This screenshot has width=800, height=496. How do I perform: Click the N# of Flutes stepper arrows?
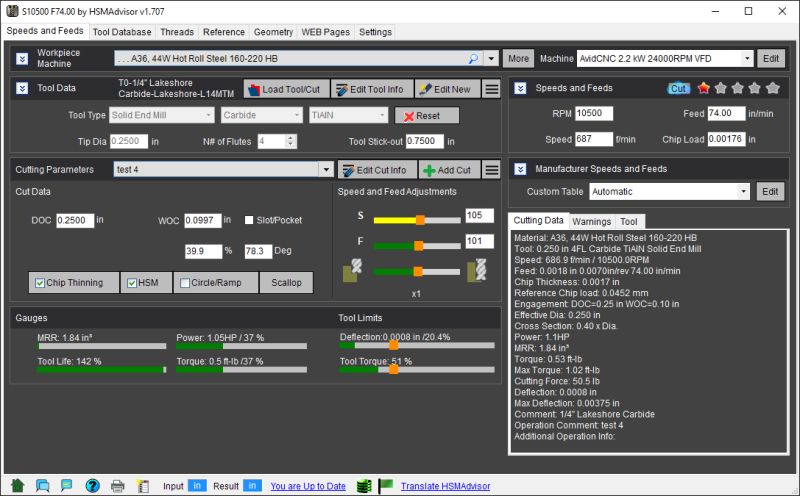tap(291, 141)
